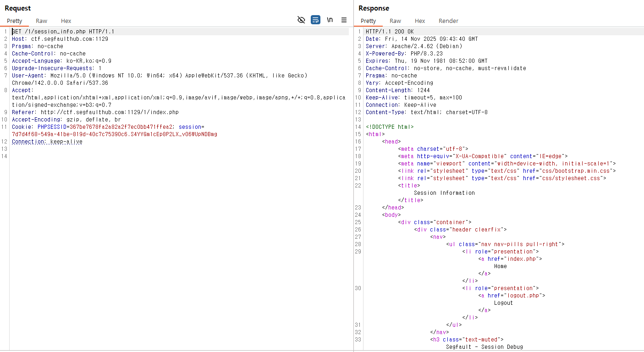
Task: Switch to the Request Raw tab
Action: [x=41, y=21]
